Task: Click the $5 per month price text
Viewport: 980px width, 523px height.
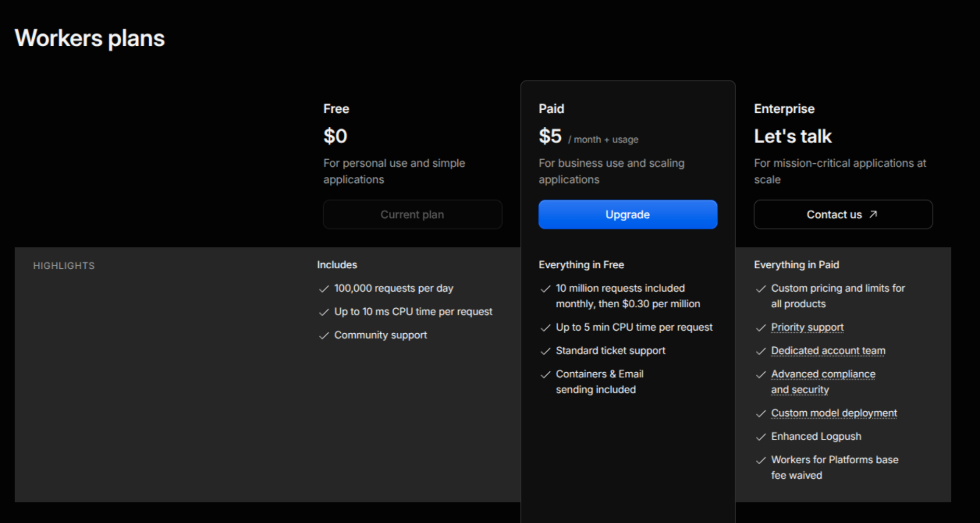Action: tap(588, 137)
